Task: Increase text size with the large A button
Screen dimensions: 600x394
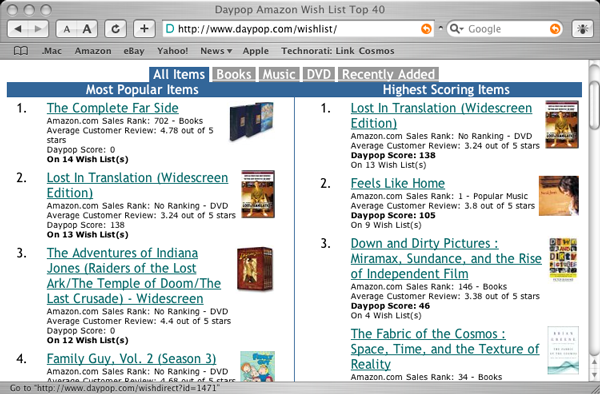Action: (87, 29)
